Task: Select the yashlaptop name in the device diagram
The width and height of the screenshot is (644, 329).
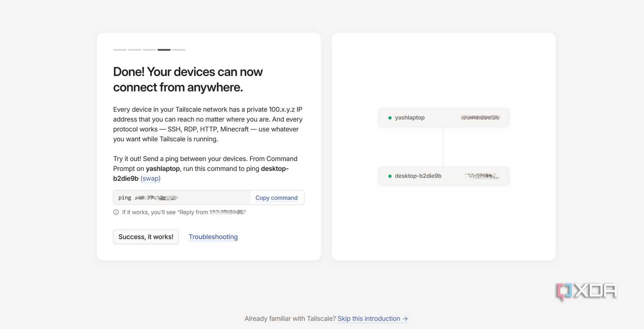Action: pos(410,118)
